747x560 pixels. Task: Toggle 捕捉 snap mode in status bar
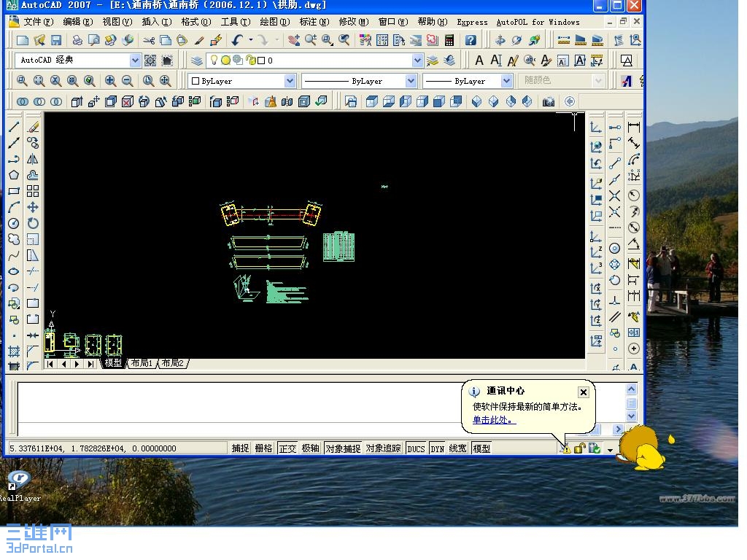click(240, 448)
